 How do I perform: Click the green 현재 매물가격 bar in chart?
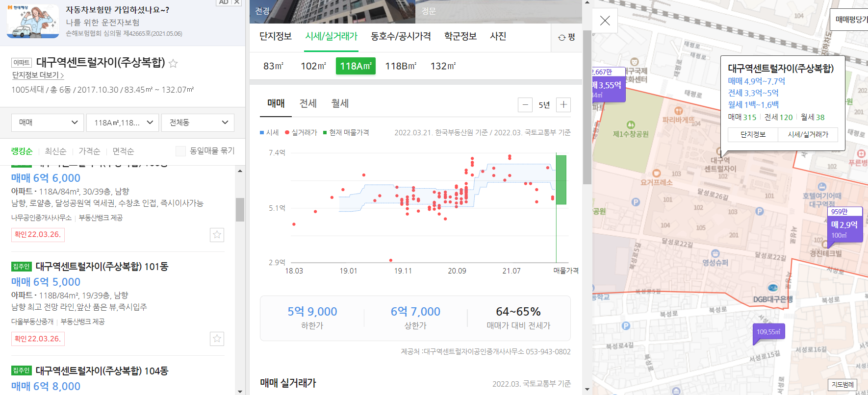pyautogui.click(x=561, y=180)
